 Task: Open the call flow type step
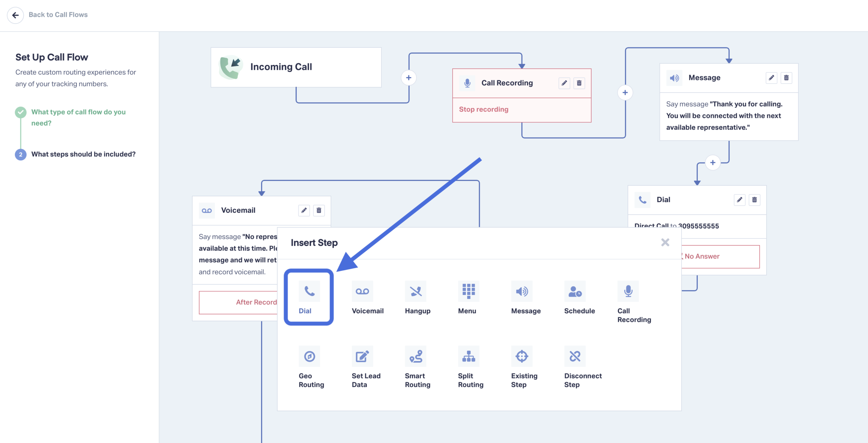point(78,117)
